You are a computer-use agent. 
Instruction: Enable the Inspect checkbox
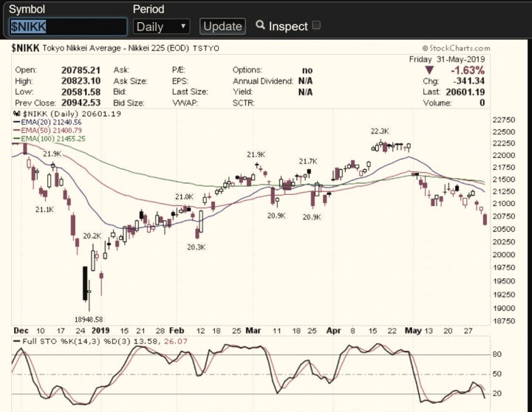pos(316,25)
